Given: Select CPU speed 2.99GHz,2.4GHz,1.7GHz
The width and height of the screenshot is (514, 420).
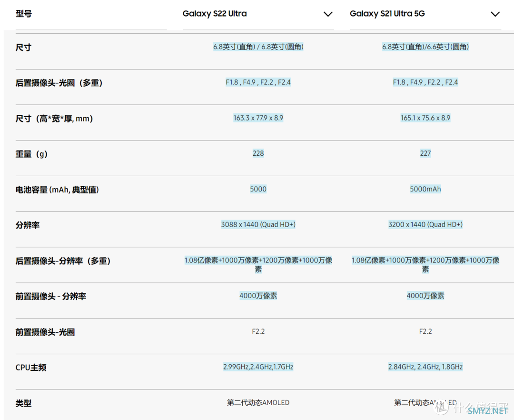Looking at the screenshot, I should click(x=258, y=367).
